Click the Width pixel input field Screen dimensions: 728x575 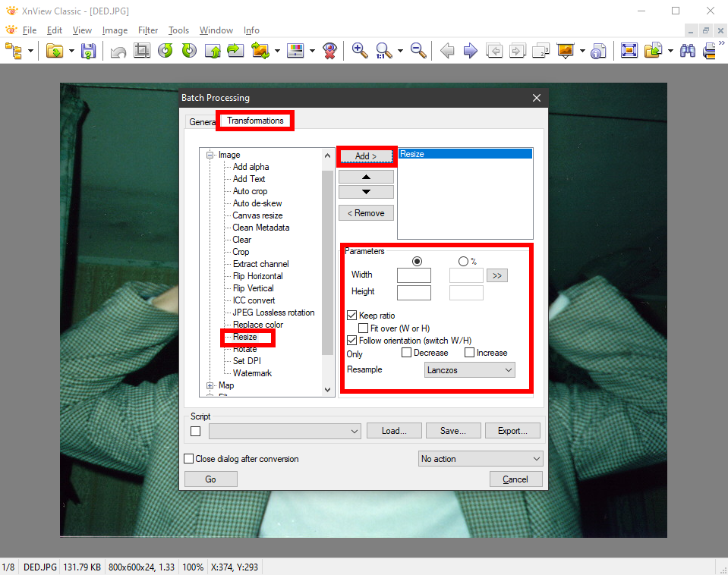coord(414,275)
